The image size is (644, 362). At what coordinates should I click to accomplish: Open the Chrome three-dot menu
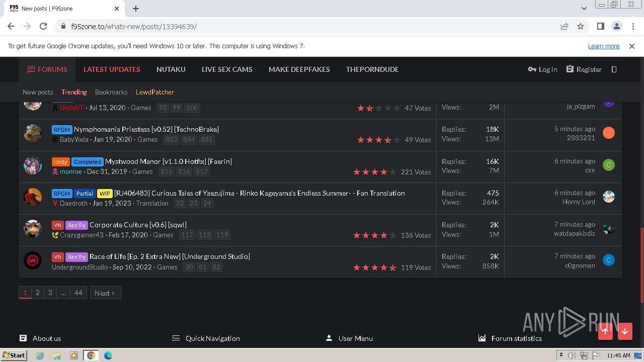632,26
